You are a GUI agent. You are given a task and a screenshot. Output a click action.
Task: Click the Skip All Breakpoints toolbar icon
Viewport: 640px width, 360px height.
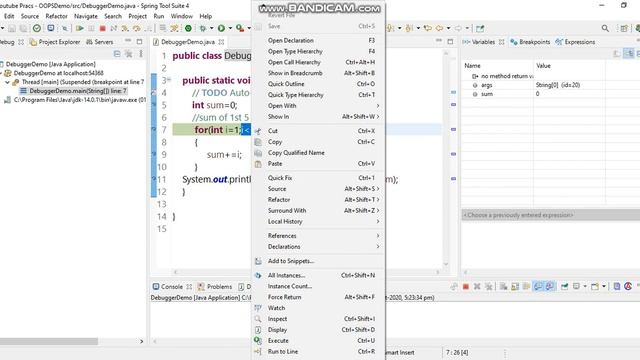pyautogui.click(x=65, y=28)
